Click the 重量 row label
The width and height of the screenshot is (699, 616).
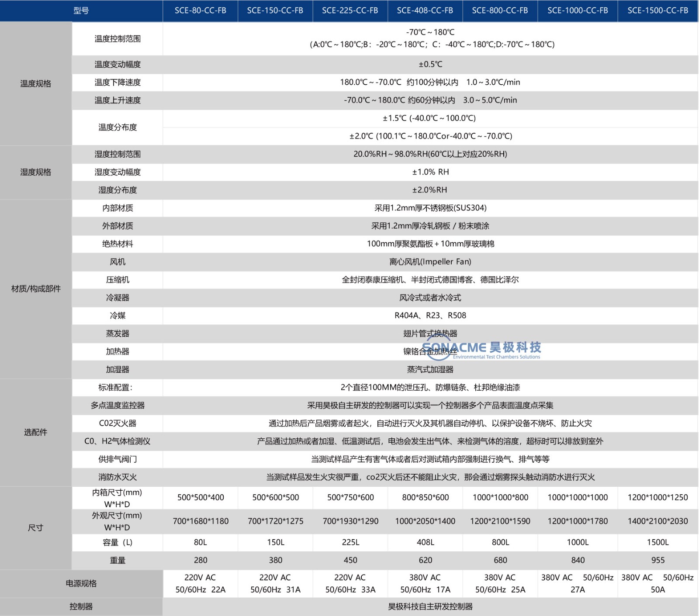click(118, 560)
